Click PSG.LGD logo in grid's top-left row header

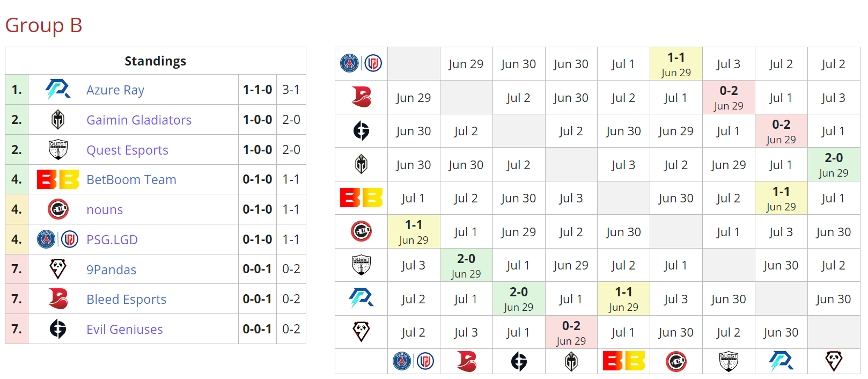click(361, 63)
